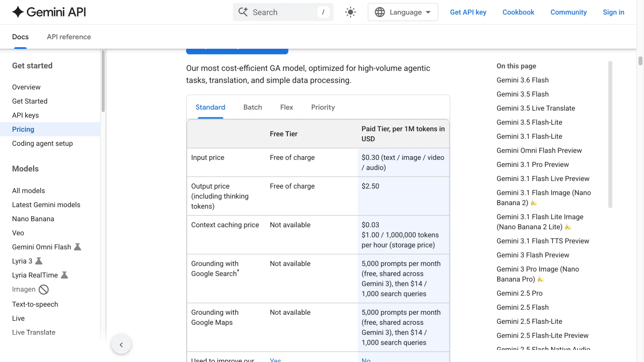Click the Input price row label

tap(208, 158)
